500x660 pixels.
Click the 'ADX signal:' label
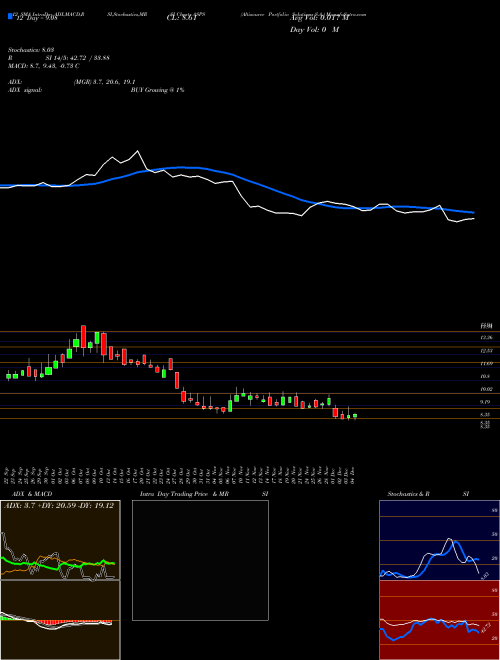pos(25,90)
